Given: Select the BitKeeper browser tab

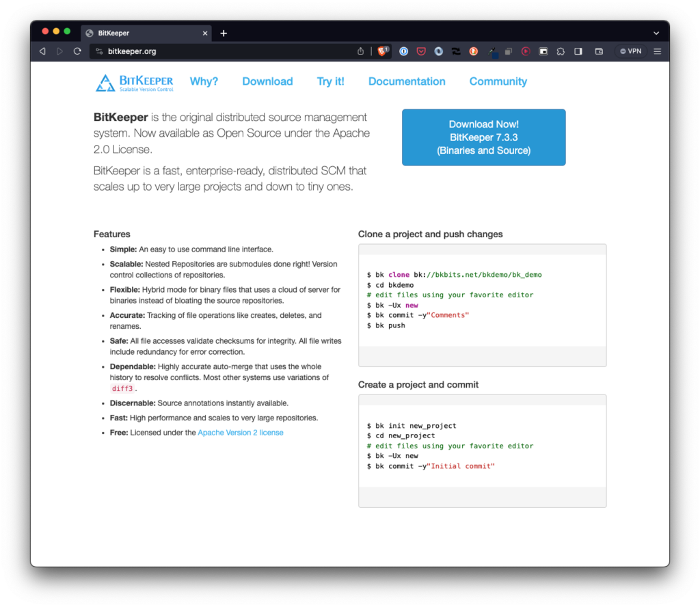Looking at the screenshot, I should click(x=146, y=33).
